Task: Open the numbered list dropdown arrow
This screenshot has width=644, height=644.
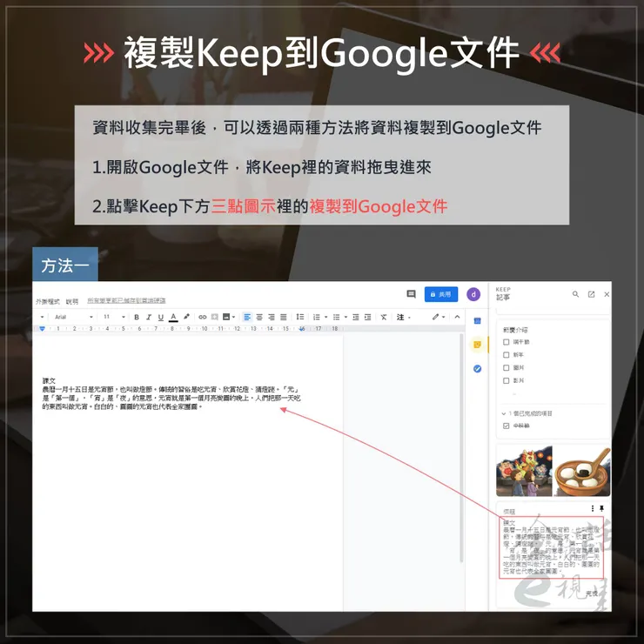Action: coord(326,317)
